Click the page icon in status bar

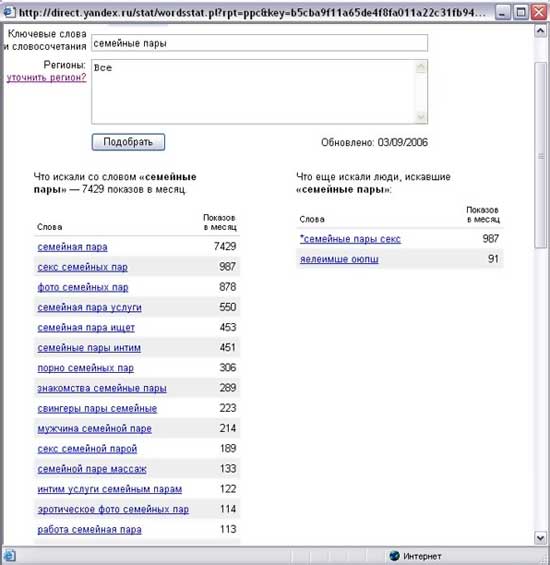click(x=9, y=556)
